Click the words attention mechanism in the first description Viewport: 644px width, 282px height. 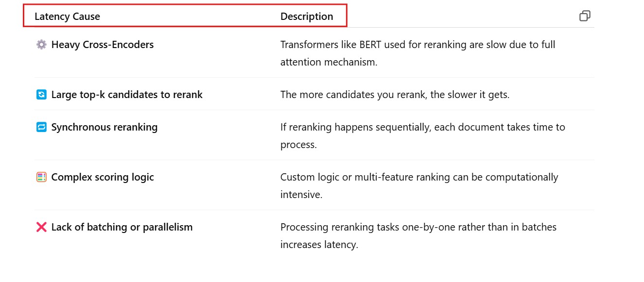pos(329,62)
